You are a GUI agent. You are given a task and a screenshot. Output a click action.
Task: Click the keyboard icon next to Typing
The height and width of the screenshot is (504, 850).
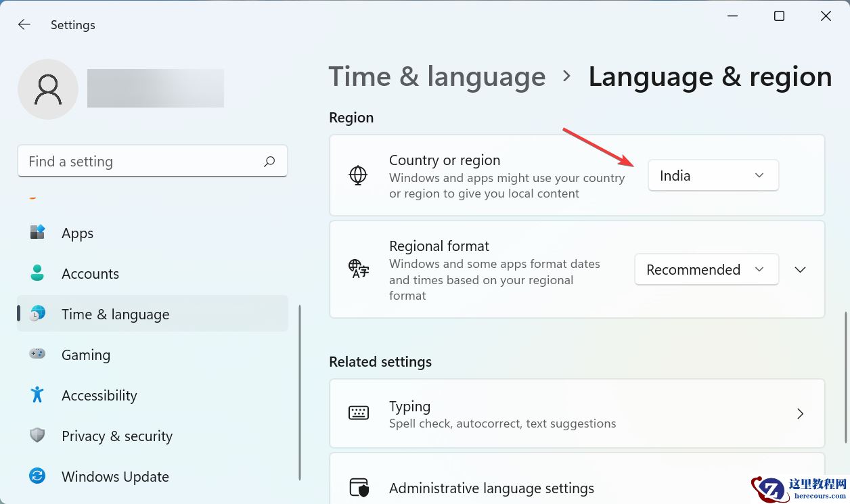click(x=359, y=413)
